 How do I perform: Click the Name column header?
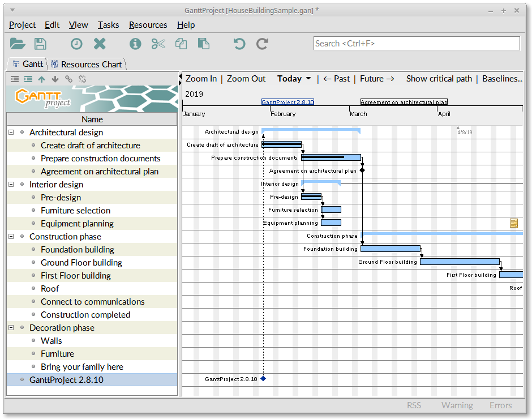(92, 119)
